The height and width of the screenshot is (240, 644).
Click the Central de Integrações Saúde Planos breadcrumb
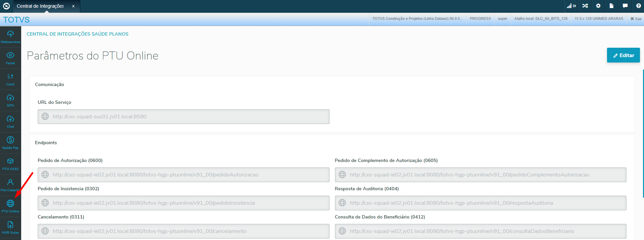coord(77,34)
